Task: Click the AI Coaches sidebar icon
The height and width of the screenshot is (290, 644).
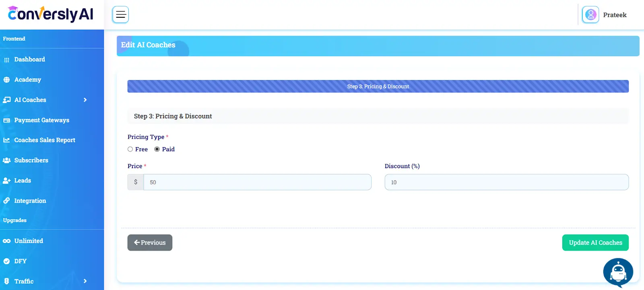Action: [x=6, y=100]
